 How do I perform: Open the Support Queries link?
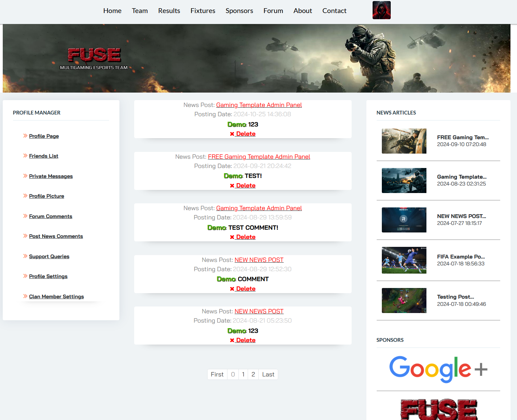pos(49,256)
